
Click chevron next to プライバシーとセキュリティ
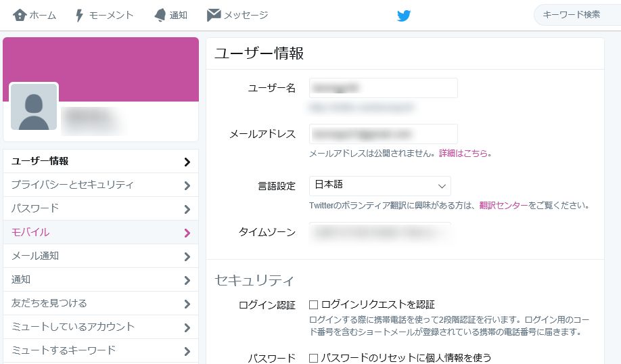[187, 186]
